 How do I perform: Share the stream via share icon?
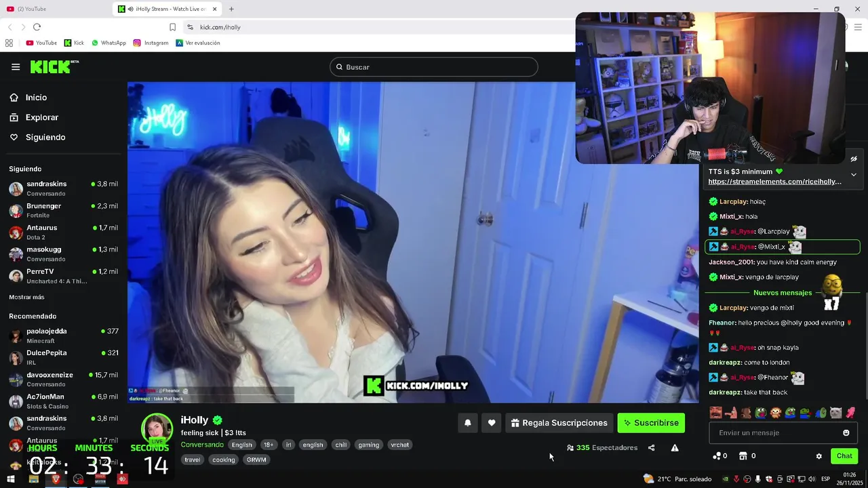[651, 448]
